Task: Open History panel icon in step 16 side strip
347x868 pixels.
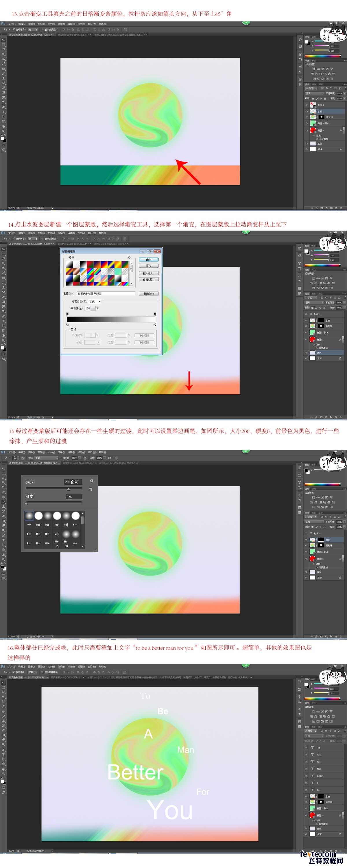Action: point(300,682)
